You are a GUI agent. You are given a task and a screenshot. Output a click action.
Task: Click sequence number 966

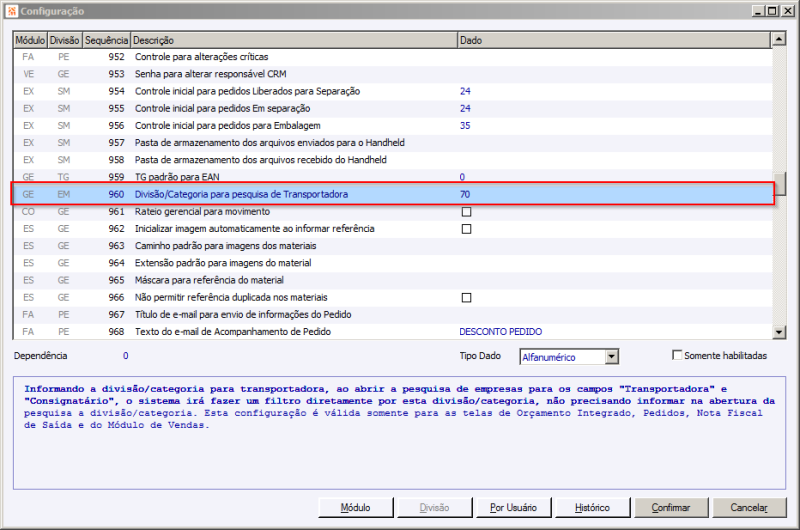coord(116,297)
